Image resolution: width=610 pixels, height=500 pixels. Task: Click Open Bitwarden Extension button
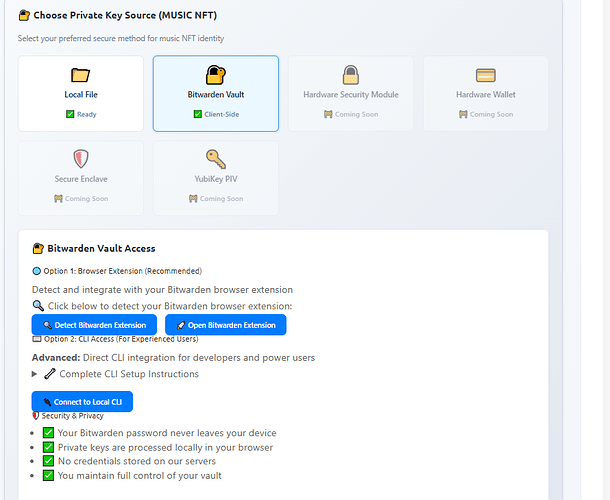(226, 325)
